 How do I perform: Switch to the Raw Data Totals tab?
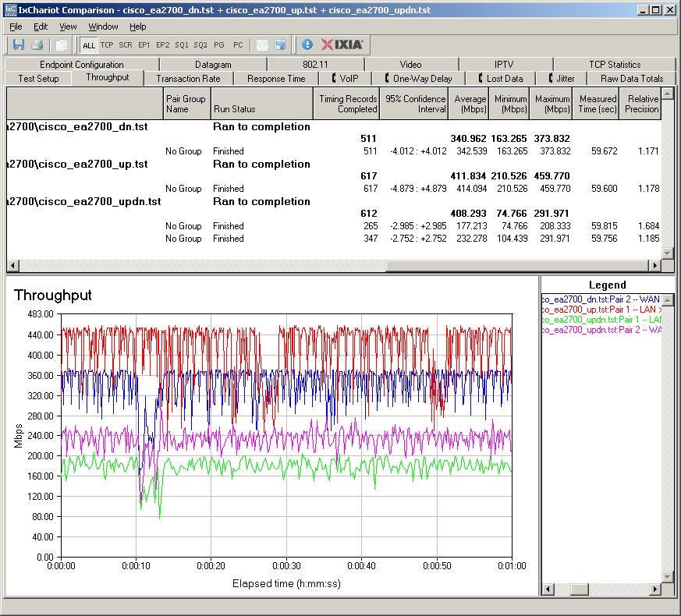632,79
